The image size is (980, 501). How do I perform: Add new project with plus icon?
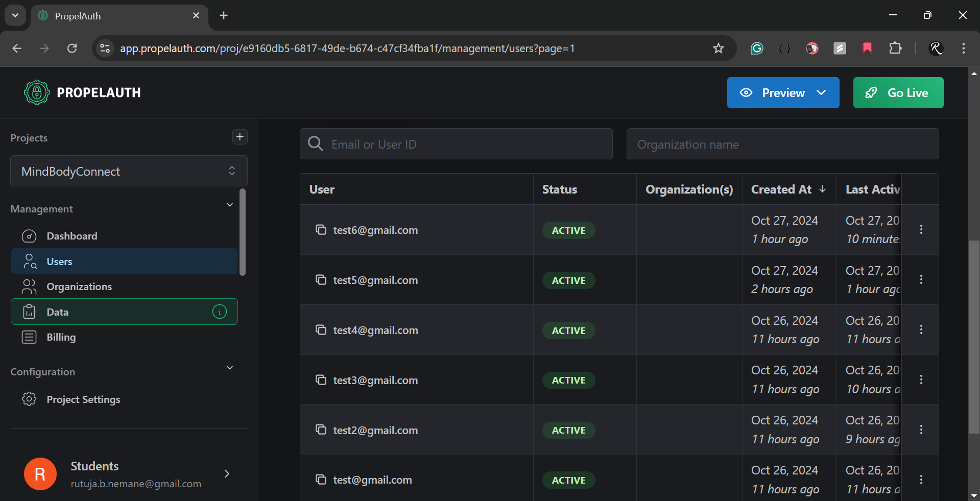tap(240, 137)
